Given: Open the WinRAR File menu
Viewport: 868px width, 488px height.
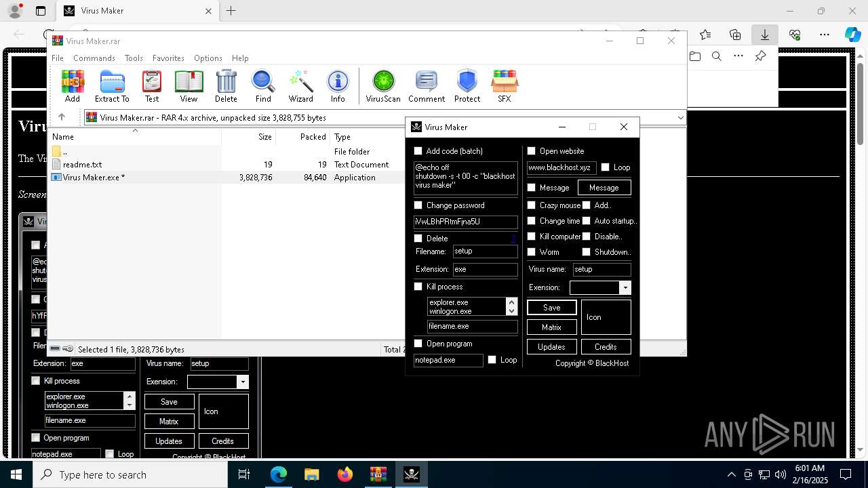Looking at the screenshot, I should [58, 58].
